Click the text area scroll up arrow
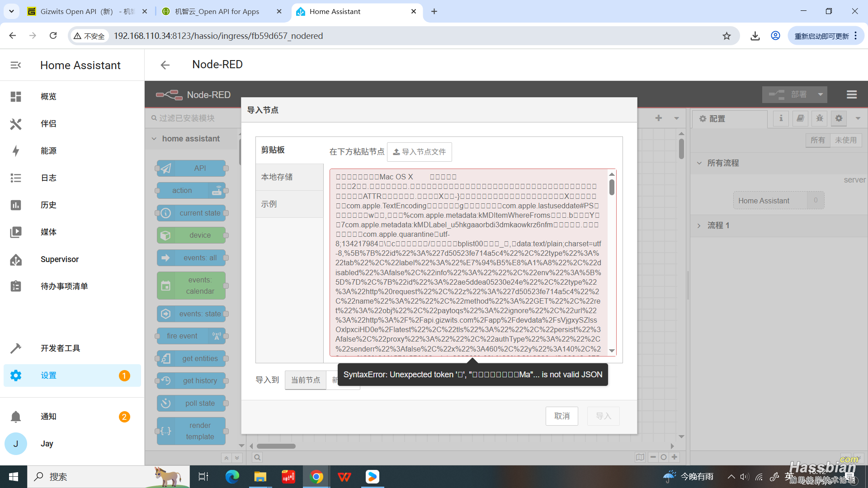Image resolution: width=868 pixels, height=488 pixels. pos(612,174)
